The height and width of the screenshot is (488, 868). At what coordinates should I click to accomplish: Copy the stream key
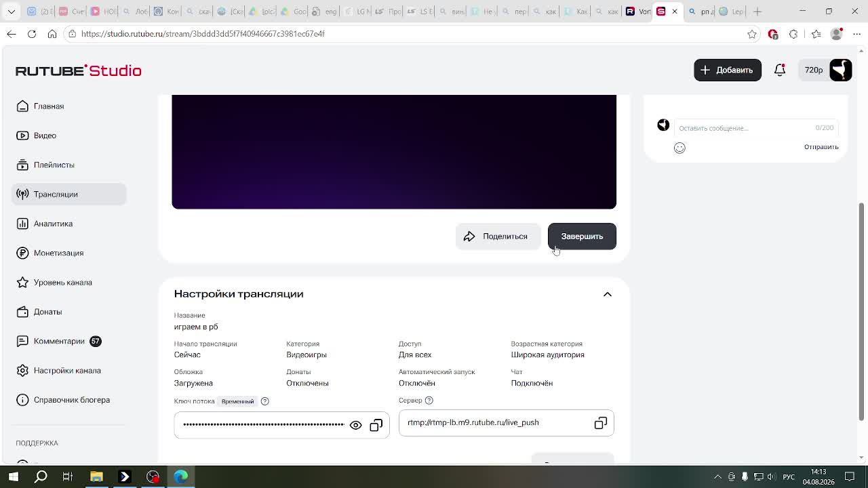(x=376, y=425)
